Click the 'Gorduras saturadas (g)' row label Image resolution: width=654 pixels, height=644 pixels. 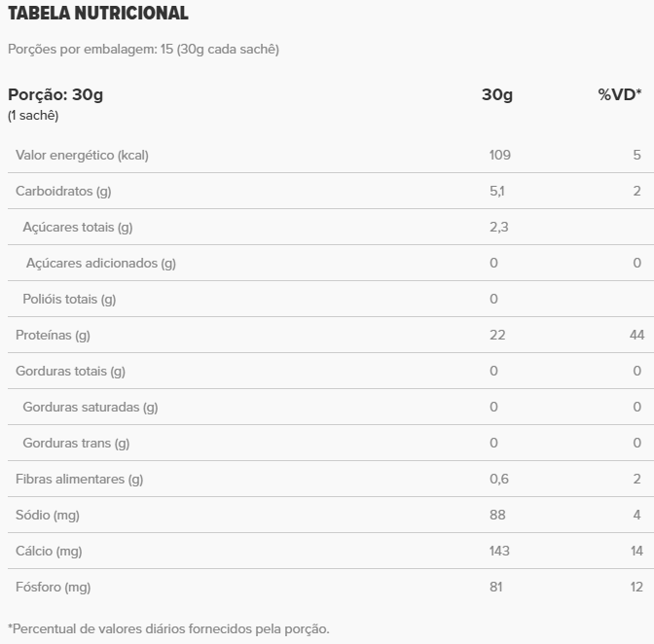pos(90,407)
